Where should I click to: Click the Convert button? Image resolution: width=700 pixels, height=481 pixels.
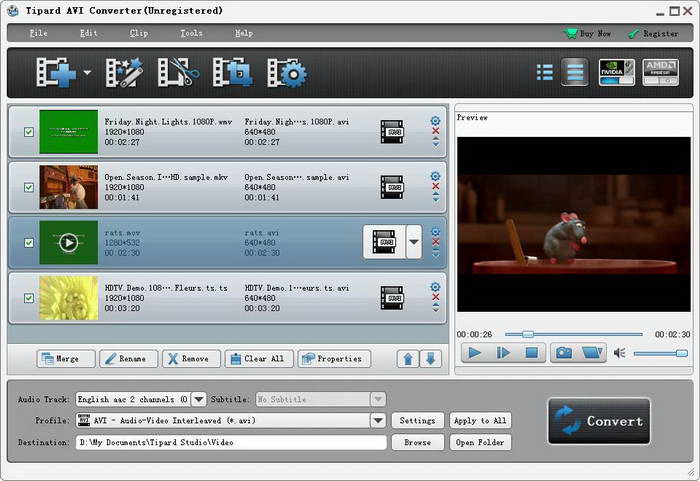click(x=599, y=421)
